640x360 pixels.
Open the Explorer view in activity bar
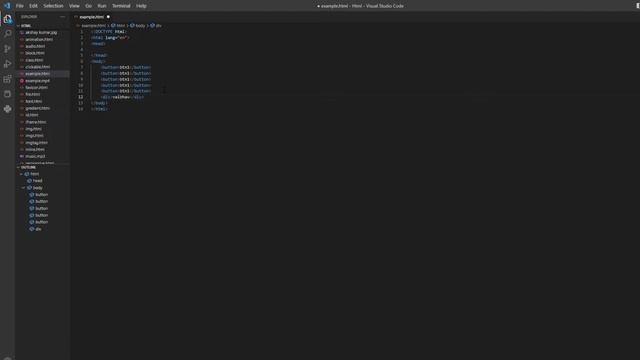(x=7, y=19)
